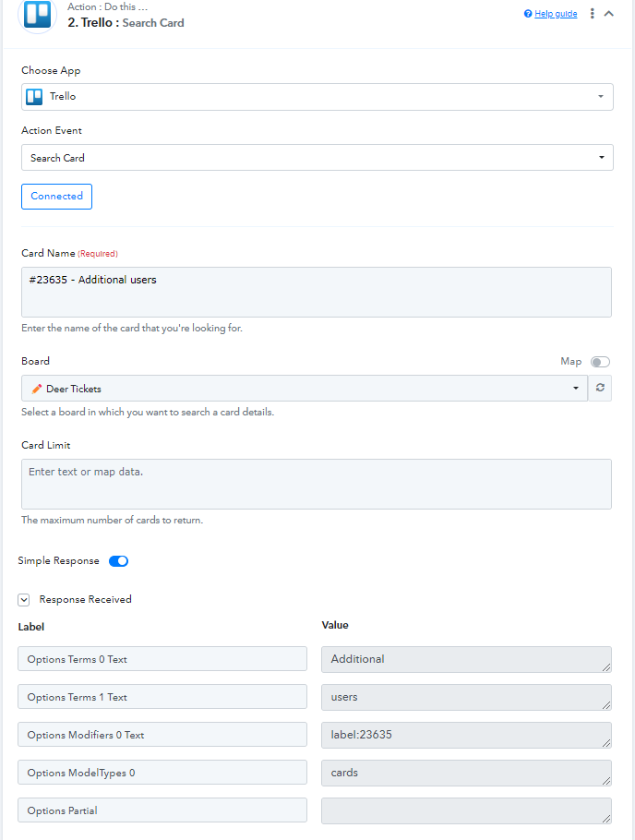Open the Help guide link
The width and height of the screenshot is (635, 840).
556,14
